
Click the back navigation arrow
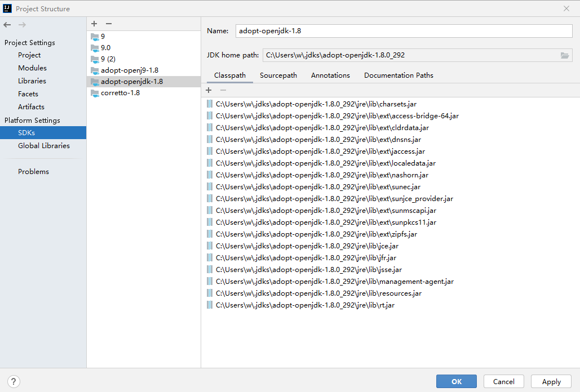pos(7,25)
